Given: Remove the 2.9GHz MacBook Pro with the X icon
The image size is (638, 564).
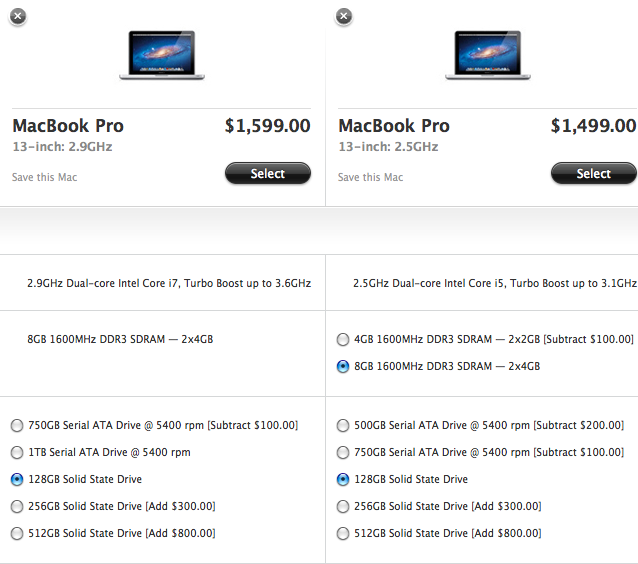Looking at the screenshot, I should (x=17, y=16).
